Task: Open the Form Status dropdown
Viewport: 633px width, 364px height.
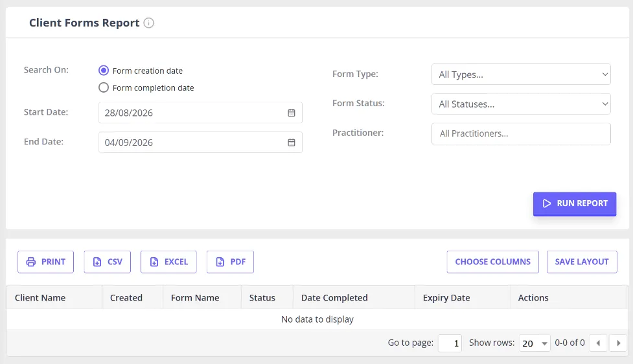Action: coord(521,104)
